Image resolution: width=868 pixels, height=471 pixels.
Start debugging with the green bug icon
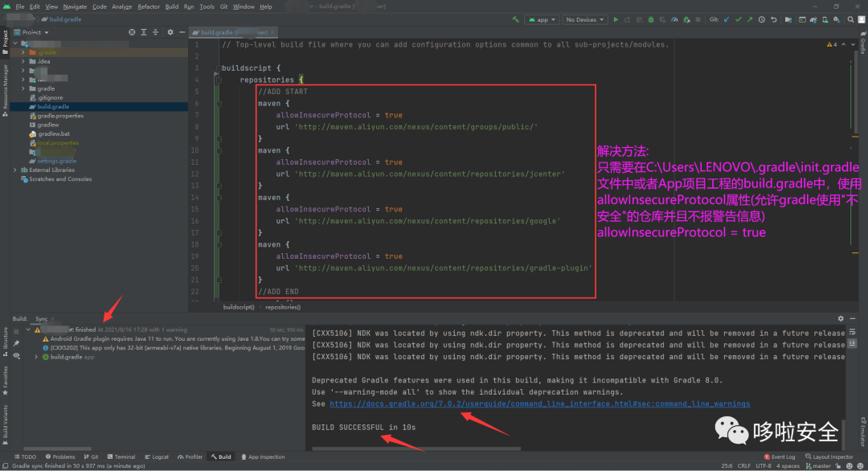[x=651, y=19]
